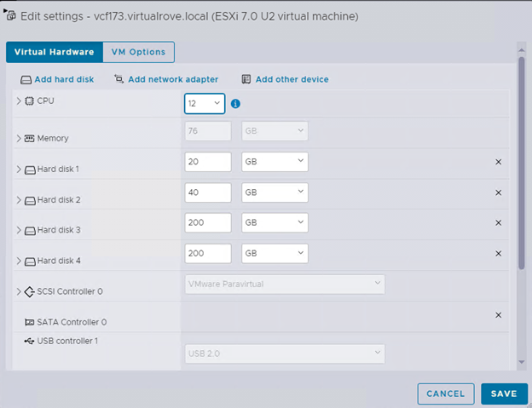Expand Hard disk 2 details
The width and height of the screenshot is (532, 408).
click(x=19, y=200)
